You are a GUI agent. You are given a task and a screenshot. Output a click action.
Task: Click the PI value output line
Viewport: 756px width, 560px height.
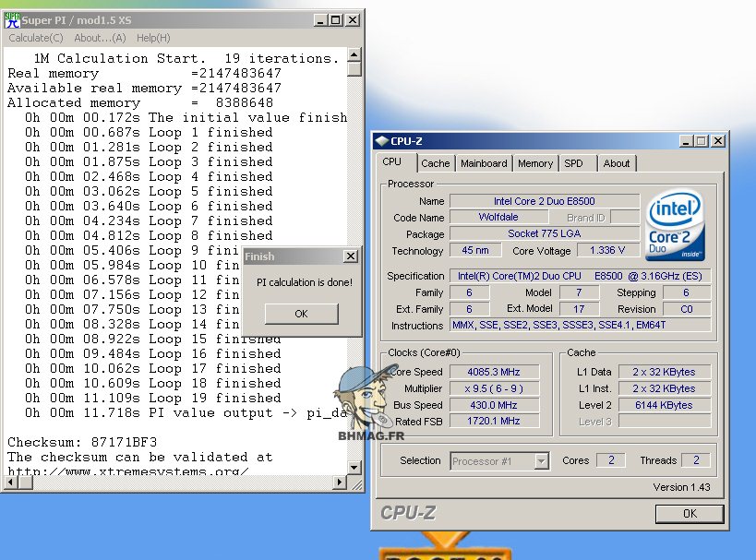[x=186, y=413]
